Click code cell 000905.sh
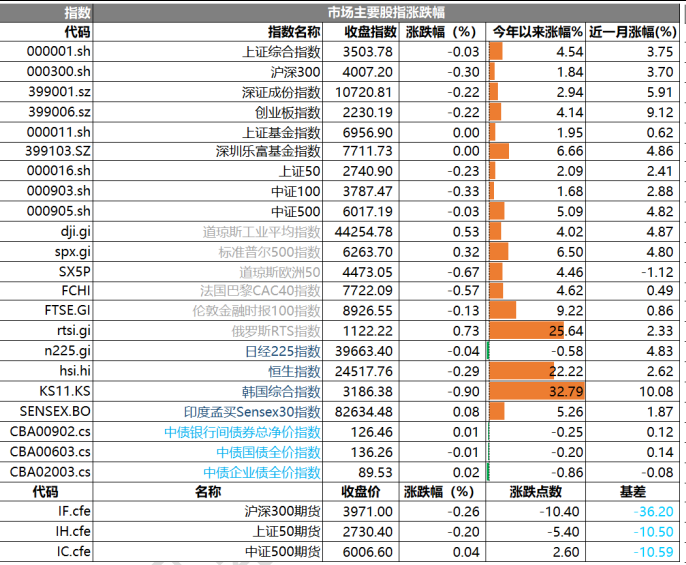This screenshot has height=565, width=686. click(x=46, y=211)
